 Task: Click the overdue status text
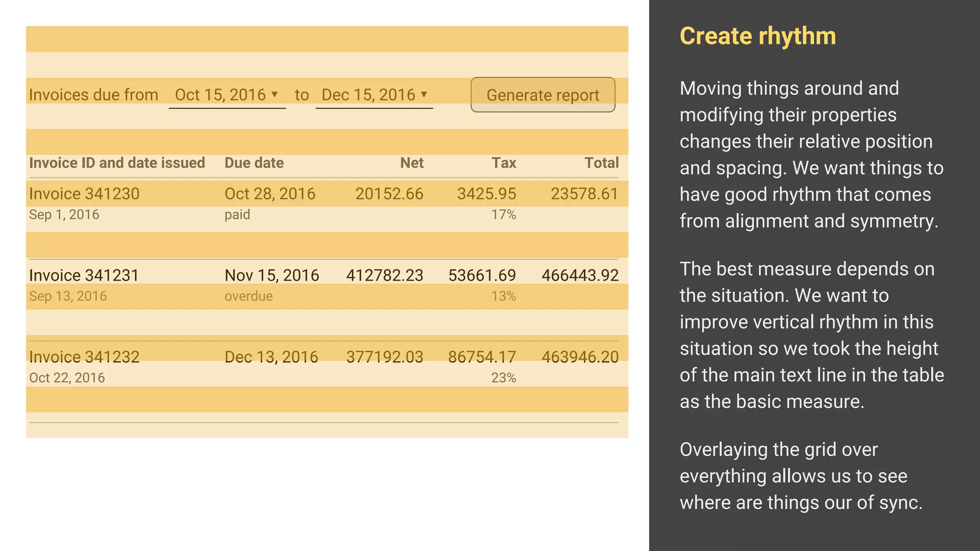[x=248, y=296]
